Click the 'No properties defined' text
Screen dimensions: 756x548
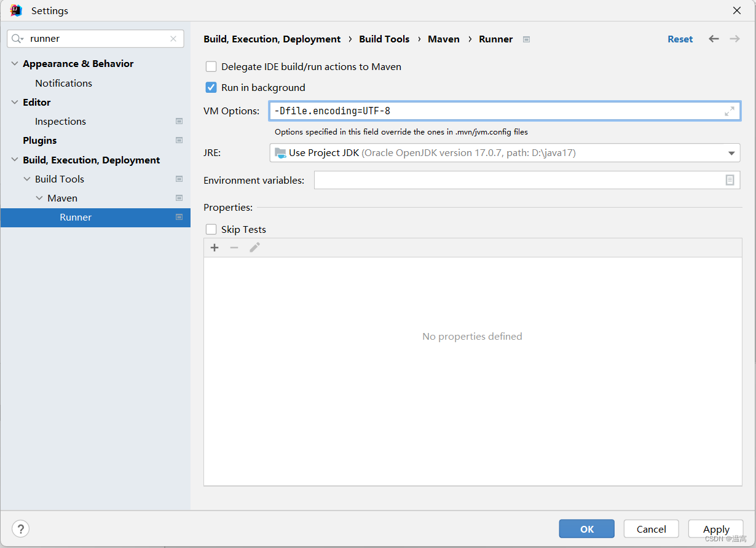(472, 337)
